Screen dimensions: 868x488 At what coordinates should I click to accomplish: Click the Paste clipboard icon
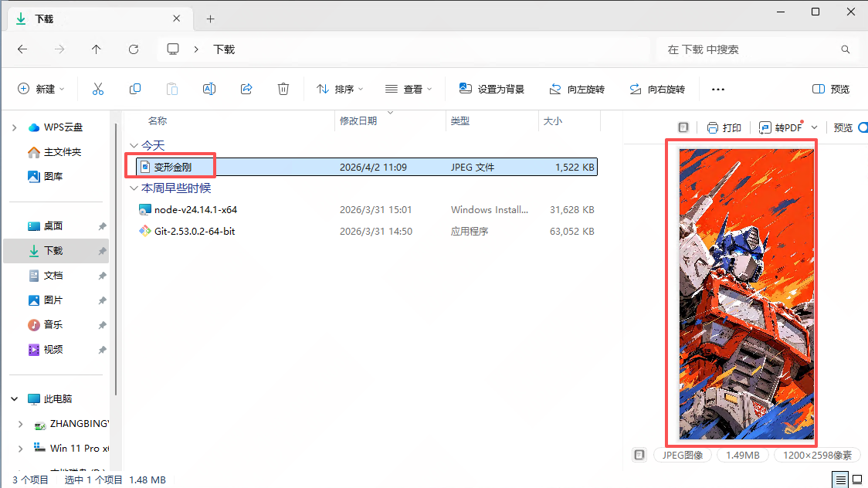pos(172,89)
